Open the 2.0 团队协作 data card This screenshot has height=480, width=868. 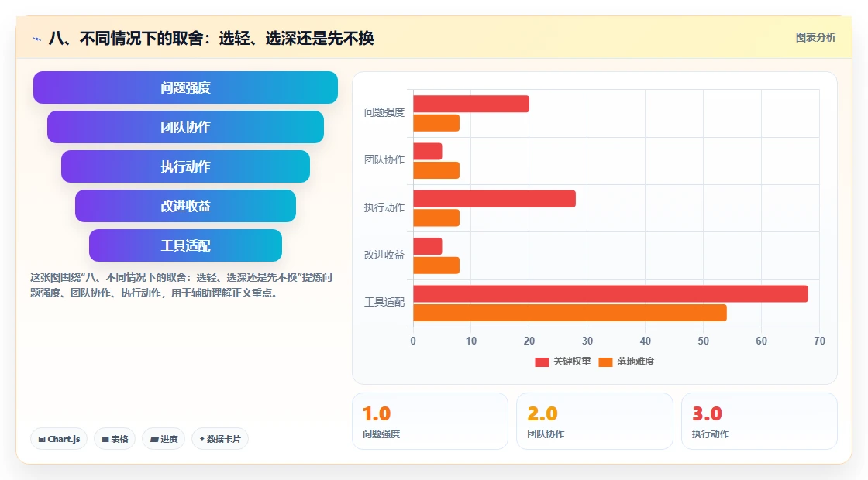(x=594, y=421)
